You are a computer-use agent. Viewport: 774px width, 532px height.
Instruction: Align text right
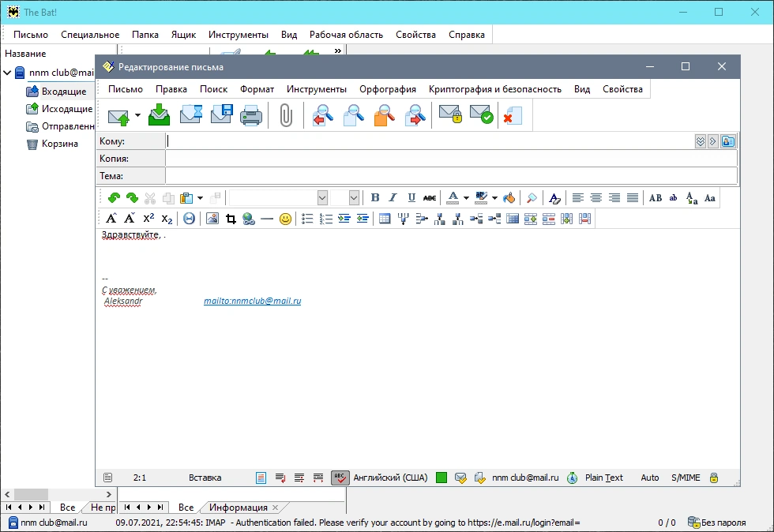click(x=614, y=198)
